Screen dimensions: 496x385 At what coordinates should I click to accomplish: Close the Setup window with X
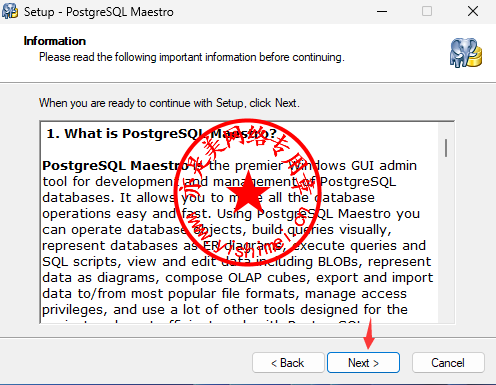[x=473, y=11]
